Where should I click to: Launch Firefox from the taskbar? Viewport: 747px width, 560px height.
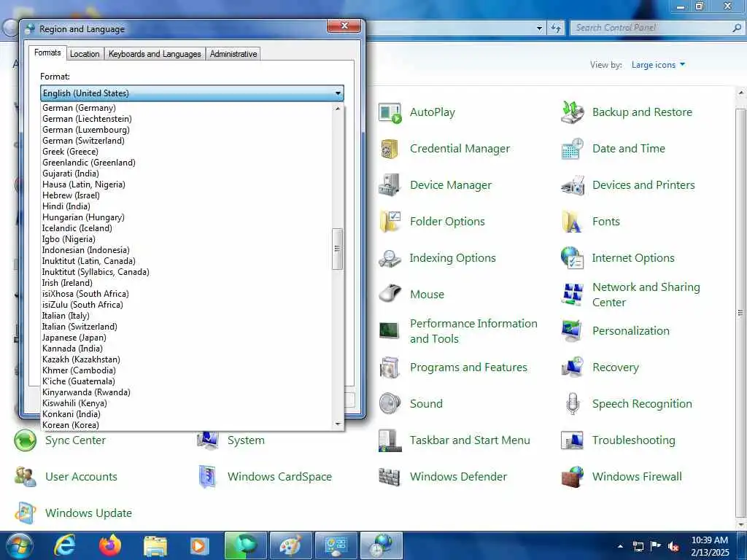click(x=110, y=545)
